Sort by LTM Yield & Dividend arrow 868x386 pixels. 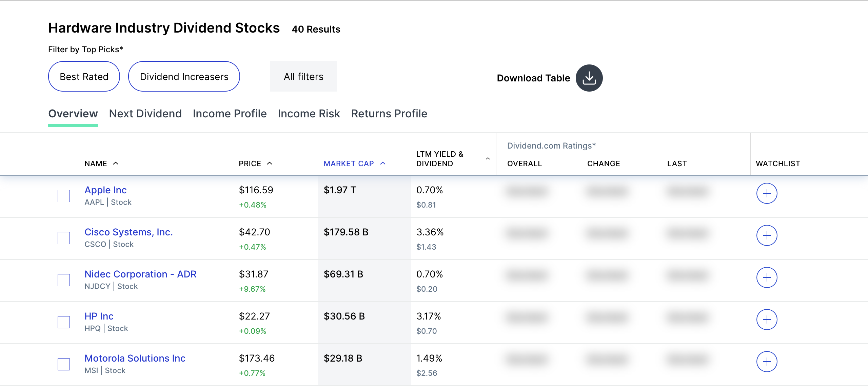point(488,158)
